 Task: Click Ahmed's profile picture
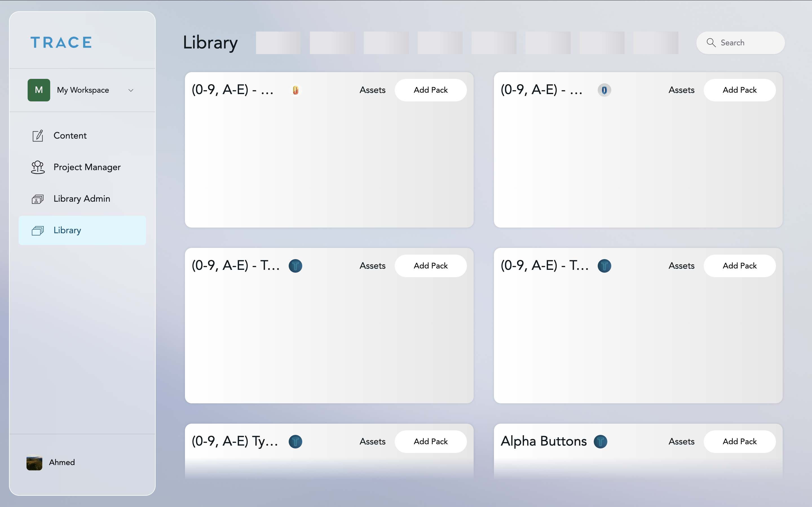[x=34, y=462]
